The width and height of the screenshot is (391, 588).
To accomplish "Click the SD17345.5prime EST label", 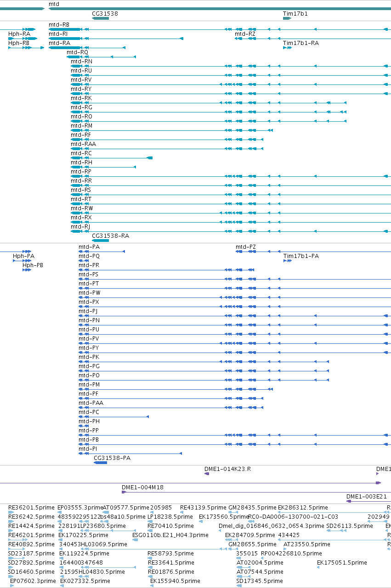I will pyautogui.click(x=260, y=581).
